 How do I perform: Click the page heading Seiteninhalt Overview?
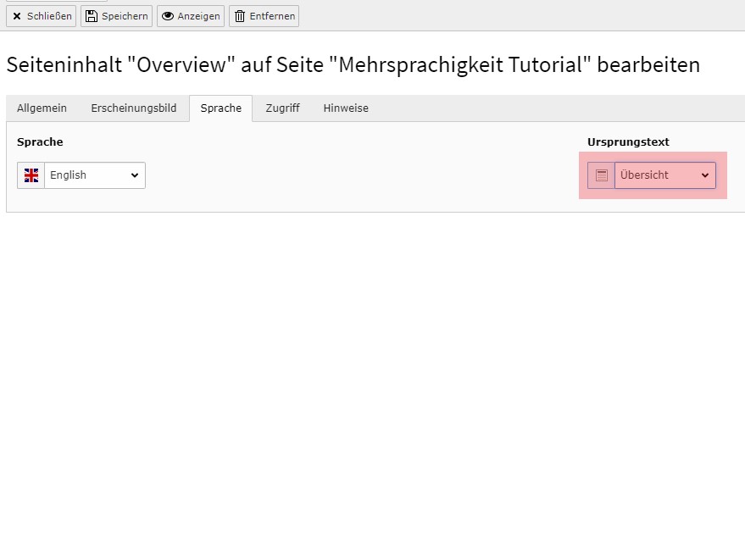point(353,64)
